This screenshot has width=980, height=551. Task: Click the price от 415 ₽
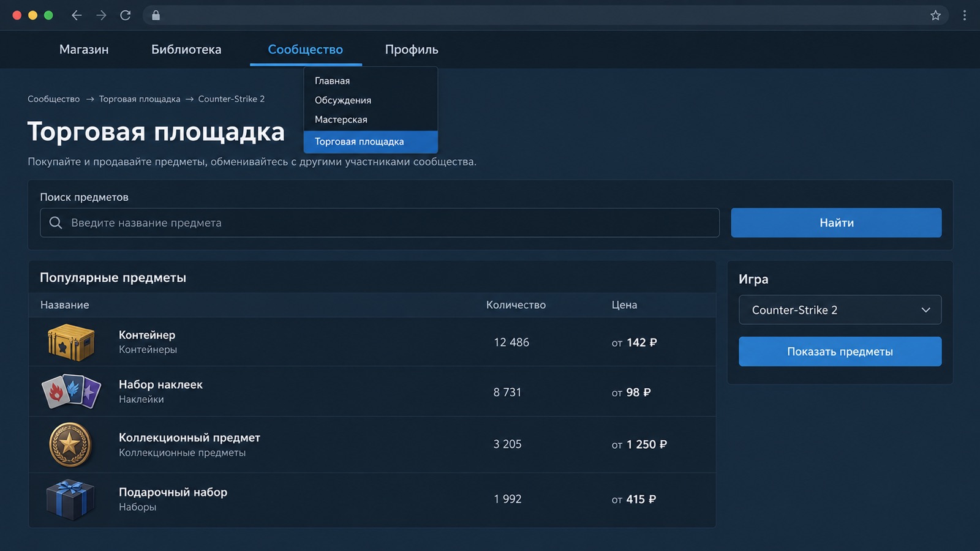coord(634,500)
